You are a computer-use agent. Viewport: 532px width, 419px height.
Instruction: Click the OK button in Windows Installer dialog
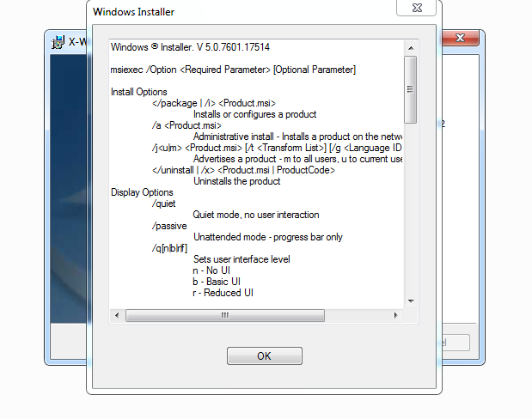(265, 355)
